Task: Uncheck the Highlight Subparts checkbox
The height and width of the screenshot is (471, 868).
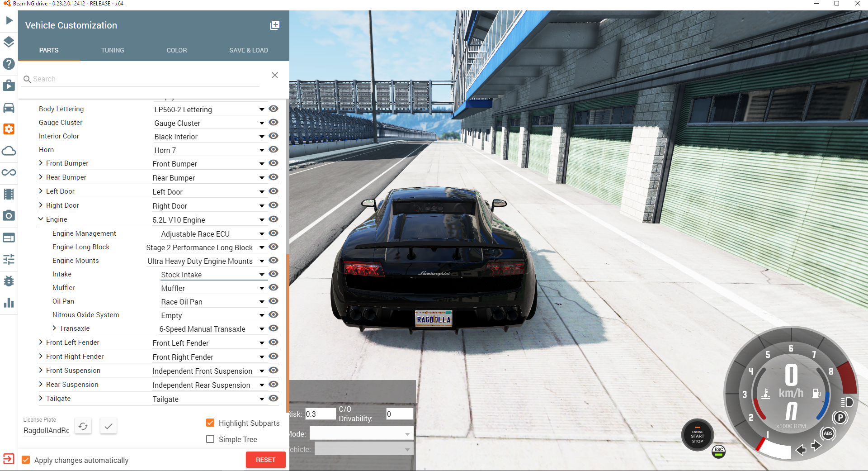Action: 210,423
